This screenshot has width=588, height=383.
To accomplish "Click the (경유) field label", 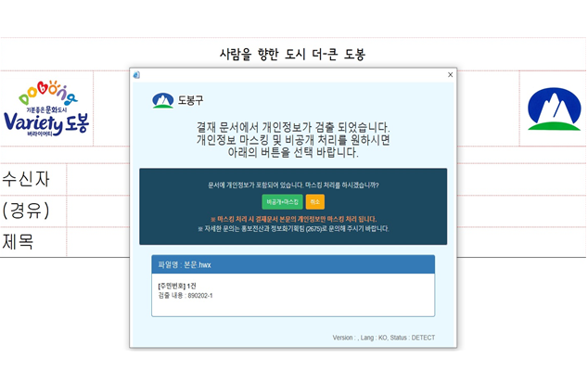I will pyautogui.click(x=26, y=211).
